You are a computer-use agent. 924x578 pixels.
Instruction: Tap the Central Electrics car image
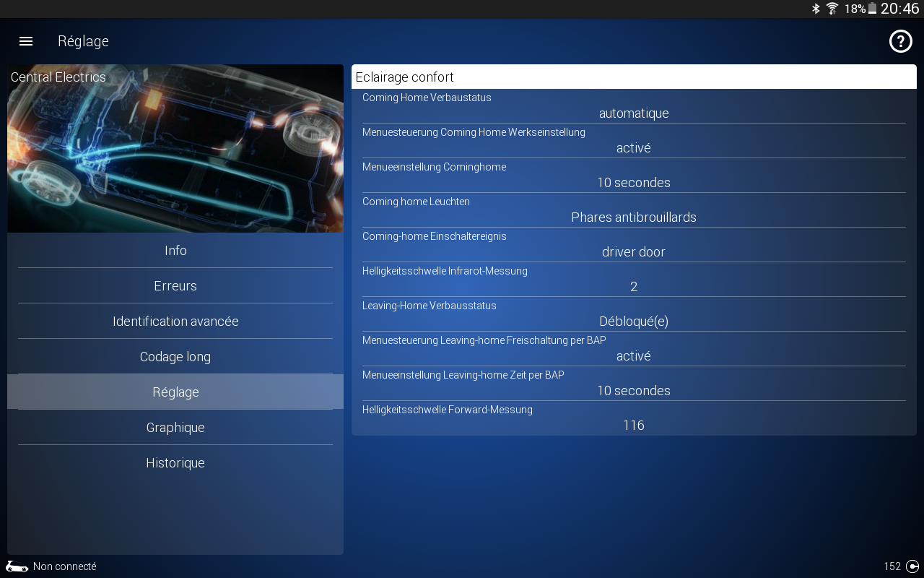pos(175,149)
